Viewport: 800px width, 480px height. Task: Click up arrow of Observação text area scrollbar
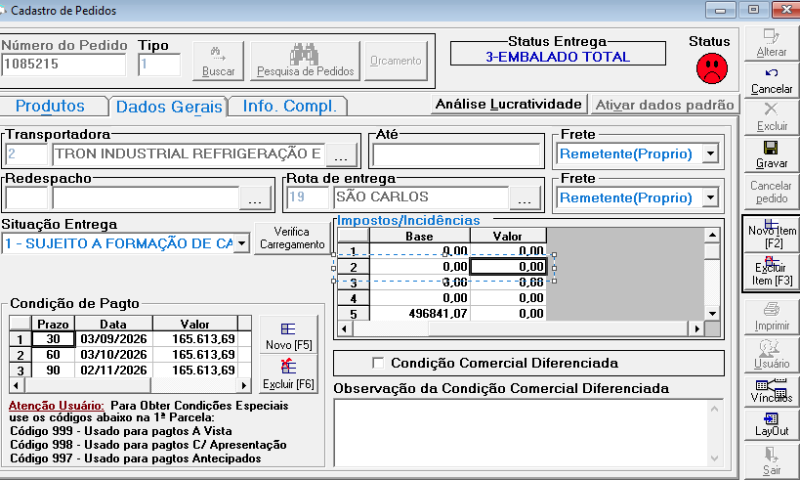(714, 409)
